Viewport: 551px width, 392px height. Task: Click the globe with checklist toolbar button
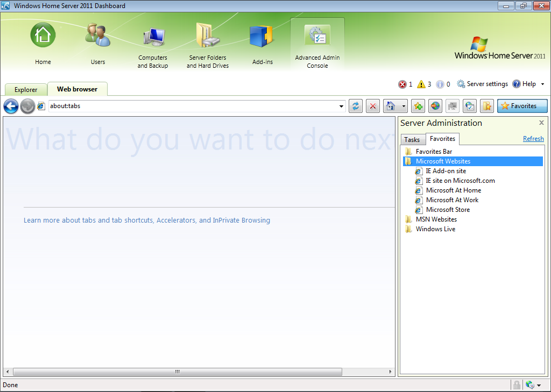pos(470,106)
